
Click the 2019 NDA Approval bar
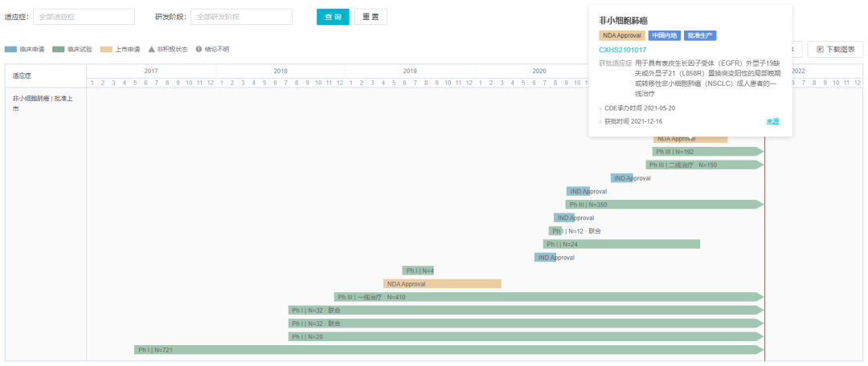[442, 283]
